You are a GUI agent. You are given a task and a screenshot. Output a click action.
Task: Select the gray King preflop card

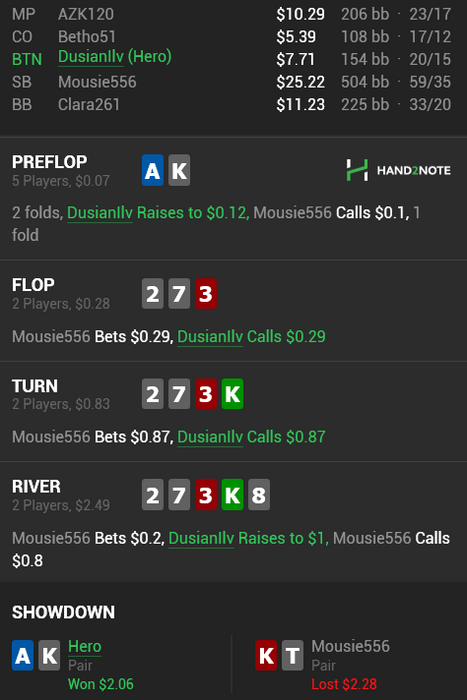(179, 170)
